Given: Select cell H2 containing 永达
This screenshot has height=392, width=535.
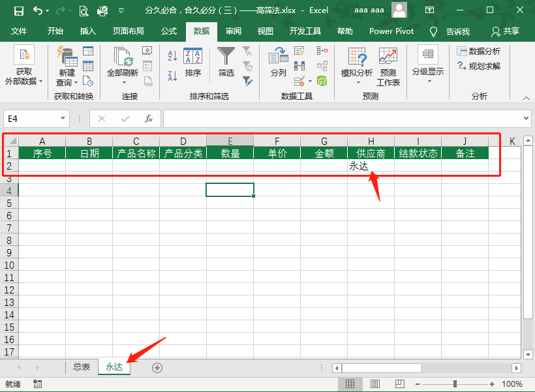Looking at the screenshot, I should pyautogui.click(x=371, y=166).
